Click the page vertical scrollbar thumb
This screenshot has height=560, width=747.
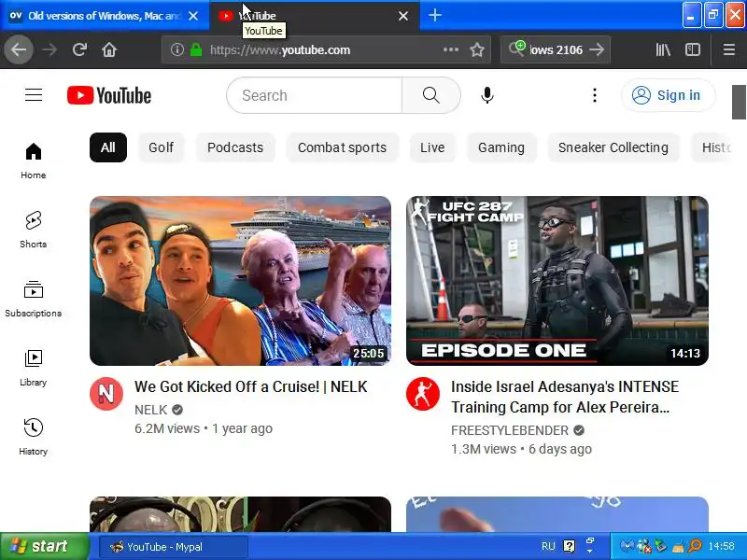coord(739,102)
